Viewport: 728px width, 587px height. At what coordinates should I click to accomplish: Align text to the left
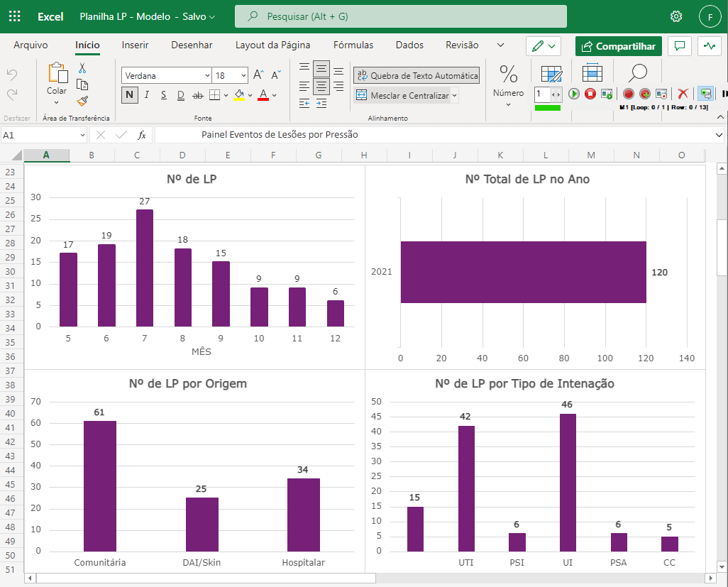coord(304,87)
